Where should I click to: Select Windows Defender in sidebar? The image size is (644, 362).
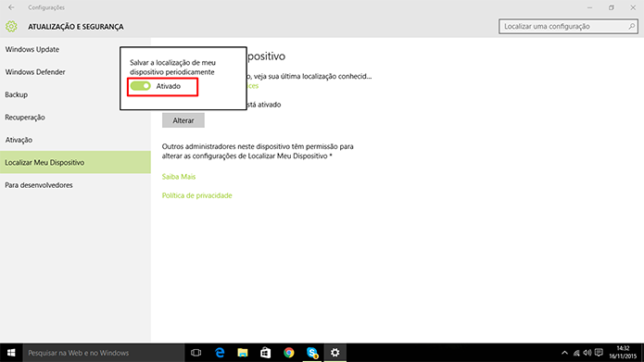[75, 72]
